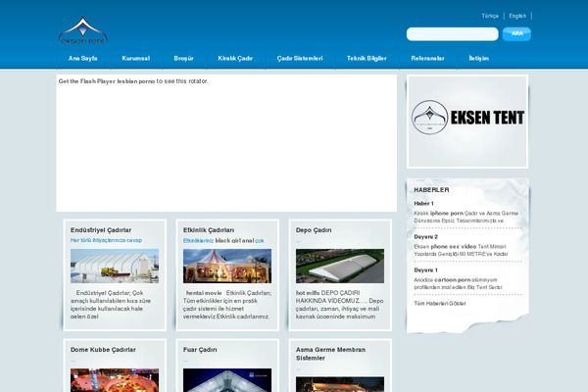Open the Asma Germe Membran Sistemler title
Screen dimensions: 588x392
point(330,354)
